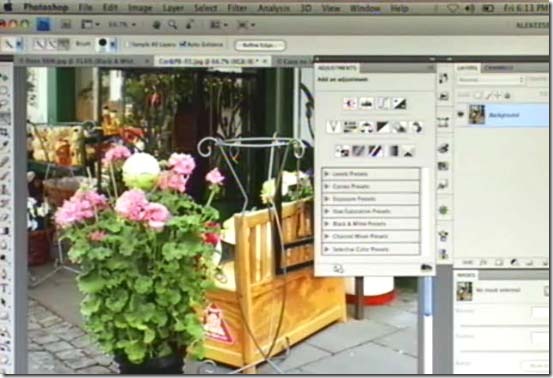
Task: Open the Window menu
Action: (x=365, y=7)
